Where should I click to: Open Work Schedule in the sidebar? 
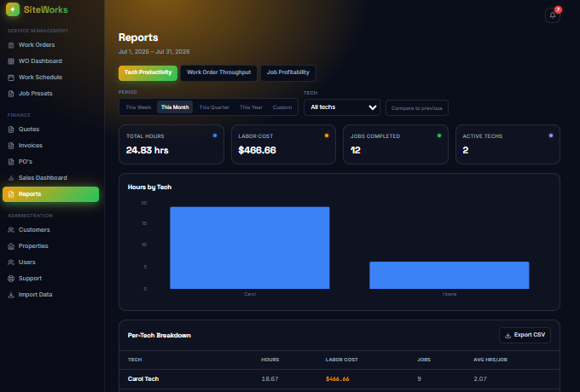(x=50, y=78)
